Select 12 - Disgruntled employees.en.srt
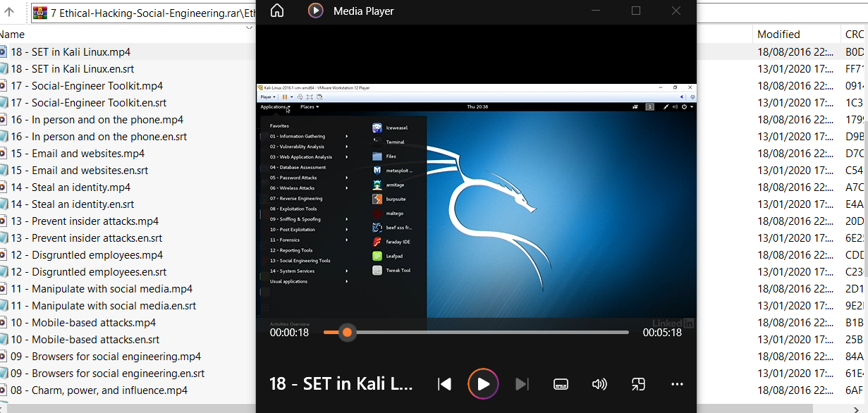 pyautogui.click(x=88, y=271)
